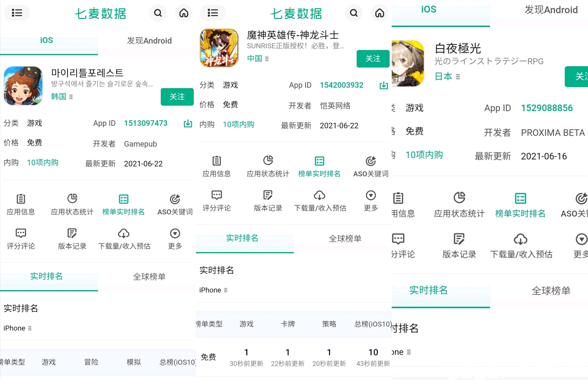Screen dimensions: 588x380
Task: Open 10项内购 link for the Gamepub app
Action: click(x=43, y=163)
